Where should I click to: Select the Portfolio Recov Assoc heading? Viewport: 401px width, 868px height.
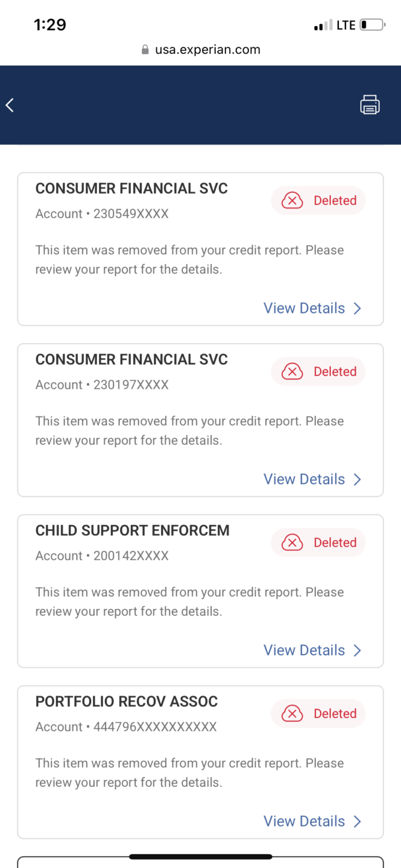[127, 702]
